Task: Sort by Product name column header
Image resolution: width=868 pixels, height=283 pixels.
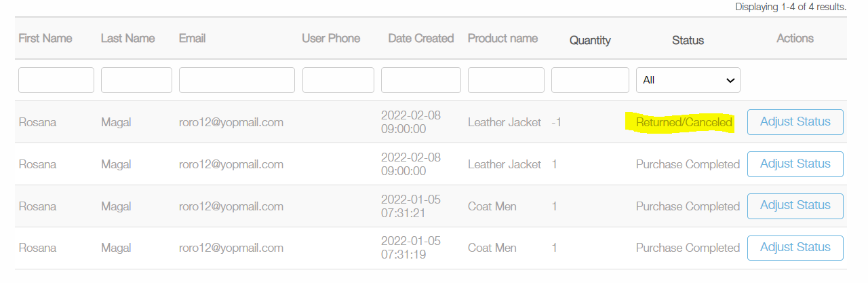Action: point(502,39)
